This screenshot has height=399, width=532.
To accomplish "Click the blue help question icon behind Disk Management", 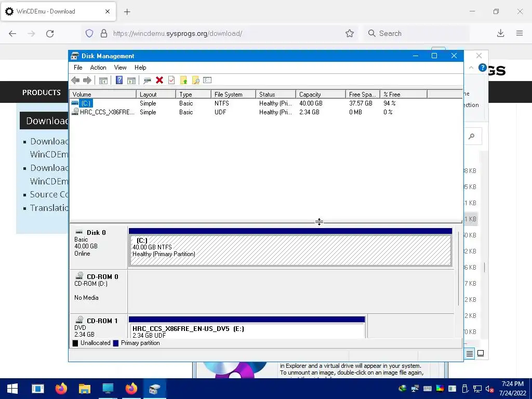I will 483,68.
